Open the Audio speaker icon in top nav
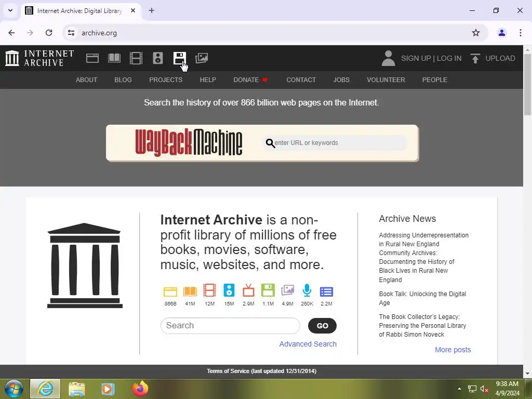The height and width of the screenshot is (399, 532). click(x=158, y=58)
